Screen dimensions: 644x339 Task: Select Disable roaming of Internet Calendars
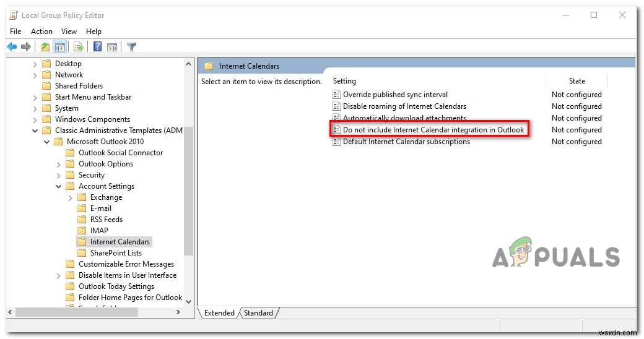(x=404, y=106)
